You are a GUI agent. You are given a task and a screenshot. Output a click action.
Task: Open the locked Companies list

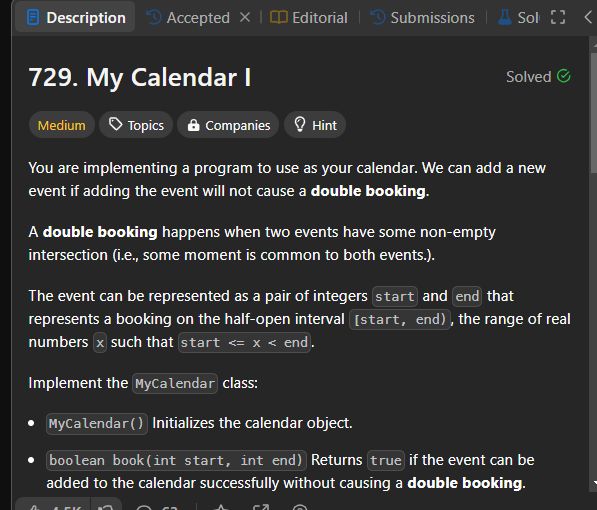228,125
